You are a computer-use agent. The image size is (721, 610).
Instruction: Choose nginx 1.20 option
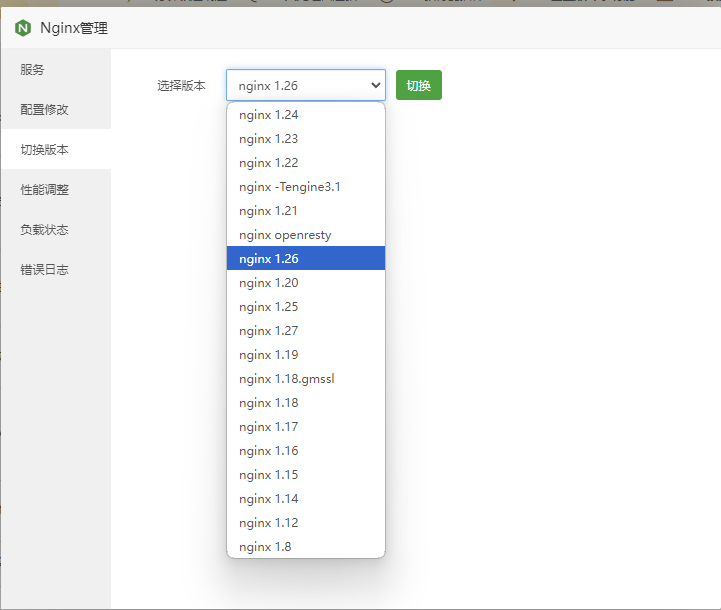[306, 282]
